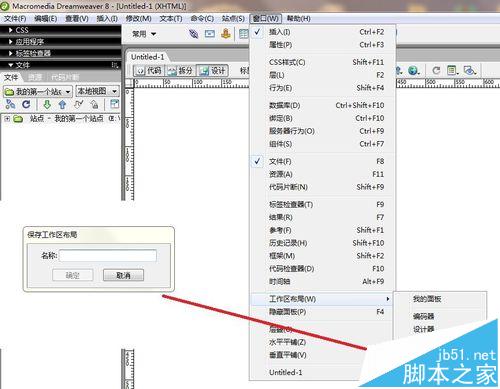Select 数据库(D) menu entry

[x=322, y=105]
